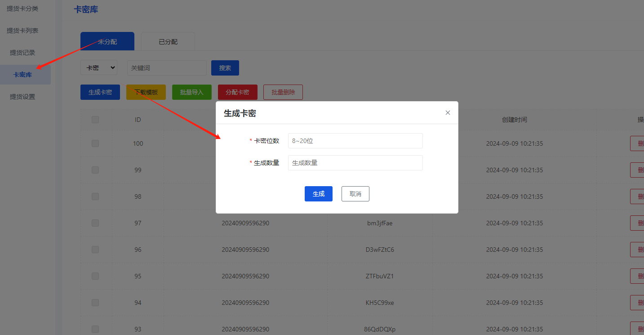
Task: Tick the select-all checkbox in table header
Action: pos(95,119)
